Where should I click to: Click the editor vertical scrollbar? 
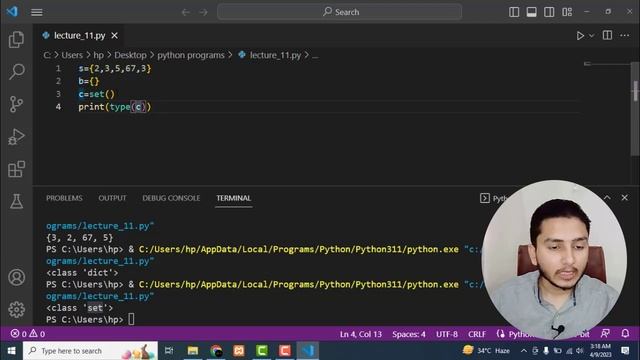[635, 108]
